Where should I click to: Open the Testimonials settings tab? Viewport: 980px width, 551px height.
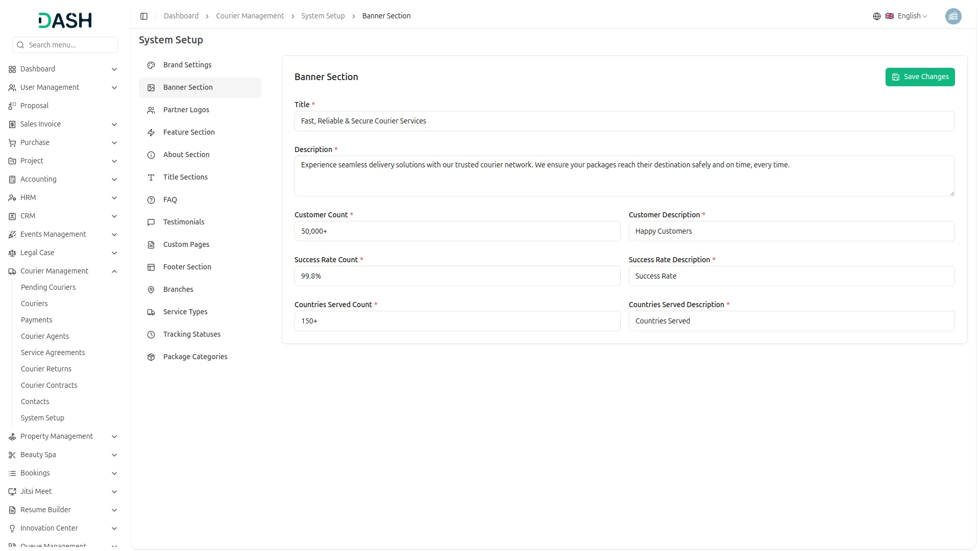coord(184,222)
